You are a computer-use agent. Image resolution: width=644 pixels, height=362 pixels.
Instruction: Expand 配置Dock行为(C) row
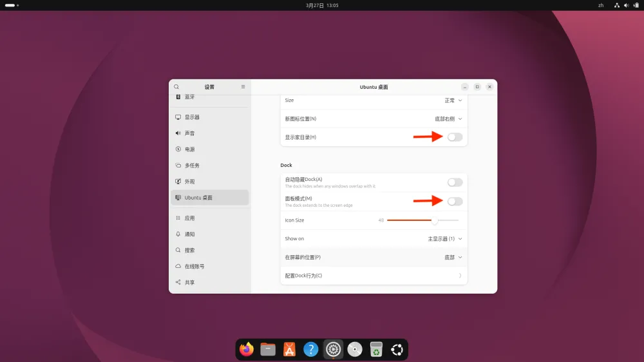[374, 276]
